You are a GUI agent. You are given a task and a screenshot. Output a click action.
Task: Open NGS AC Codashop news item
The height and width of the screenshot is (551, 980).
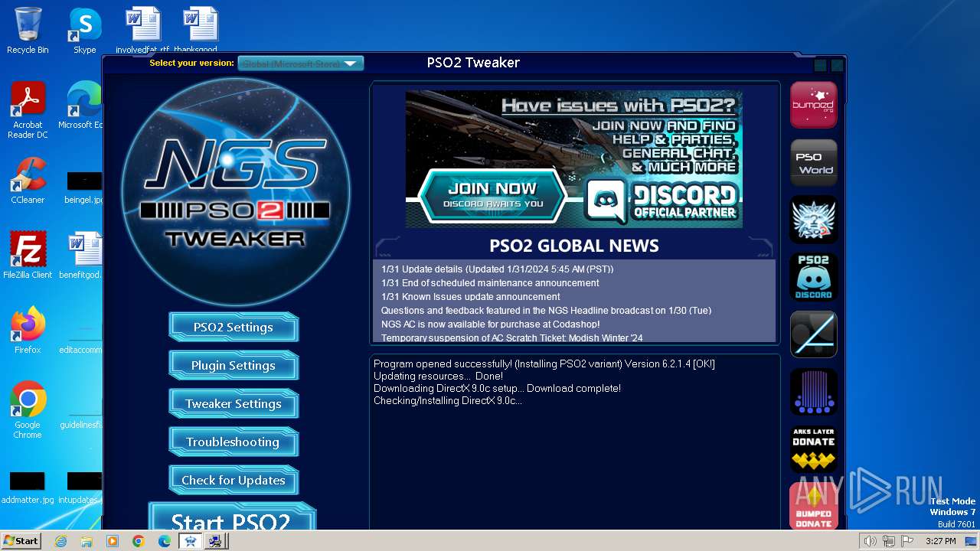(491, 324)
